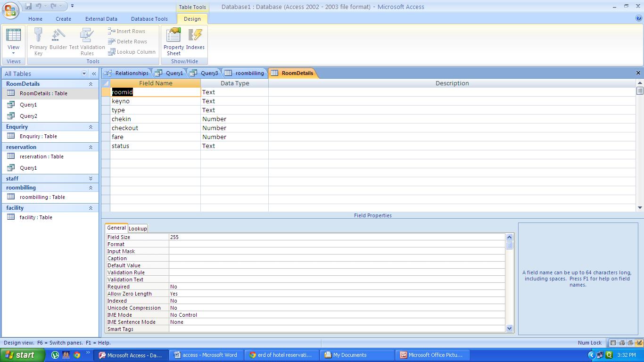Click the Office button logo
Viewport: 644px width, 362px height.
click(x=10, y=10)
